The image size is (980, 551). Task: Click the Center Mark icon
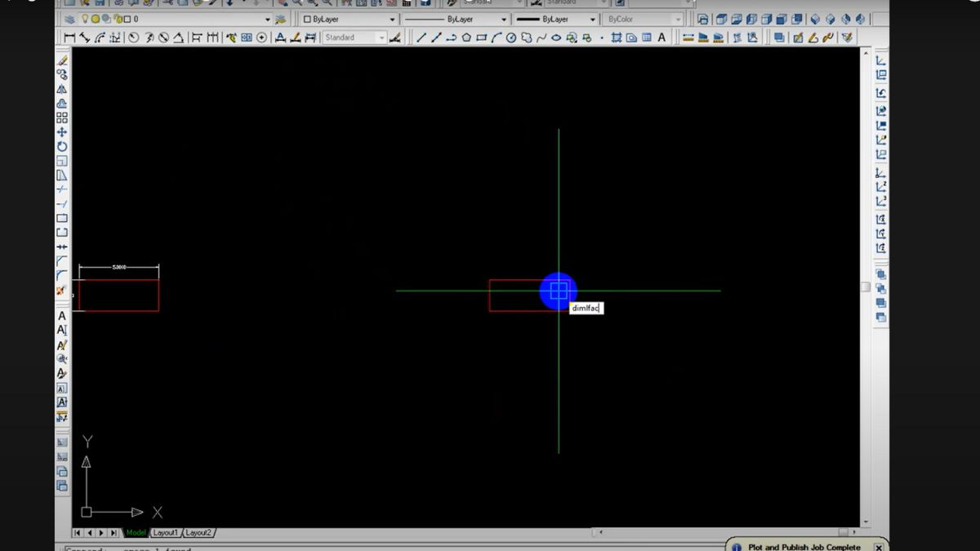[262, 38]
